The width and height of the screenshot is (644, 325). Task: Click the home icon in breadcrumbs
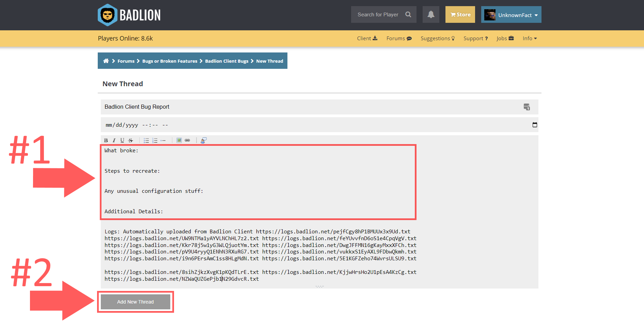(106, 61)
